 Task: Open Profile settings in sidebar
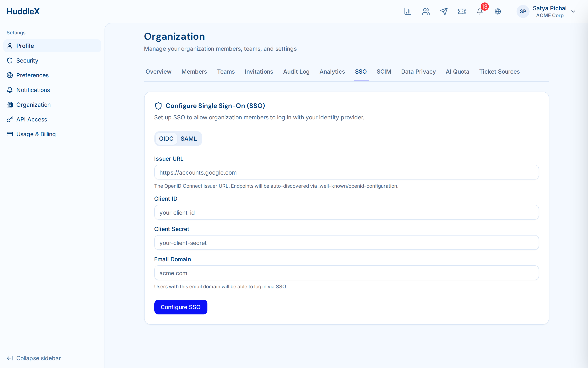coord(52,46)
